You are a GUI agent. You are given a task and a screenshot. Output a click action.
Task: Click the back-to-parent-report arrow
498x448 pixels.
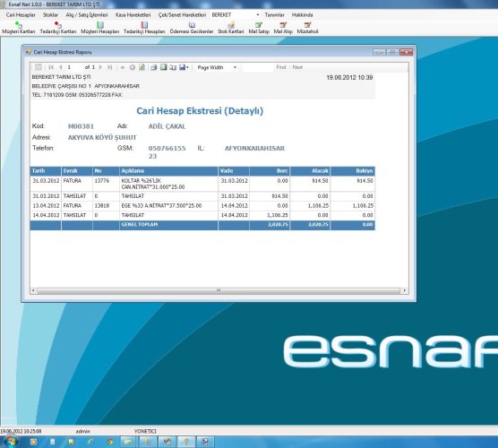[123, 67]
